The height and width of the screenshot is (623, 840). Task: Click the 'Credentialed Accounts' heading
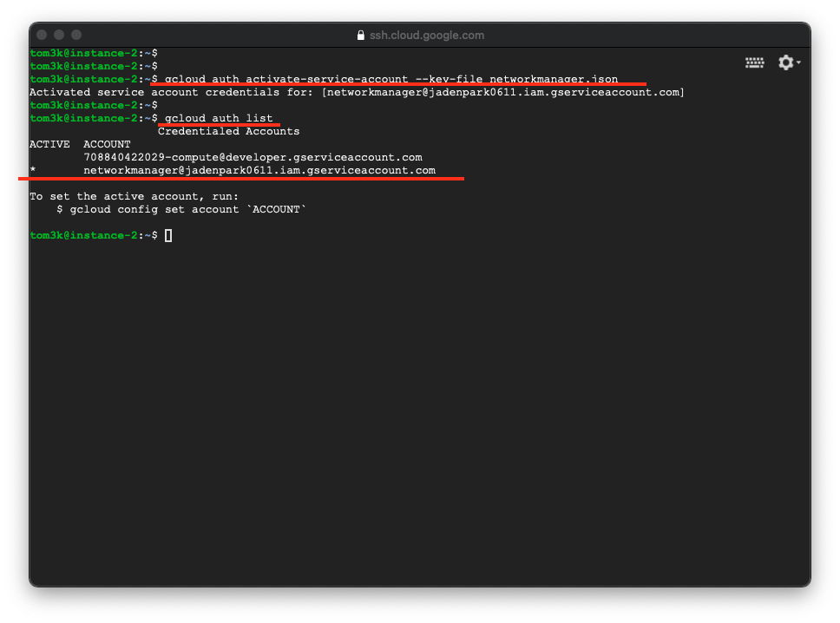[229, 131]
